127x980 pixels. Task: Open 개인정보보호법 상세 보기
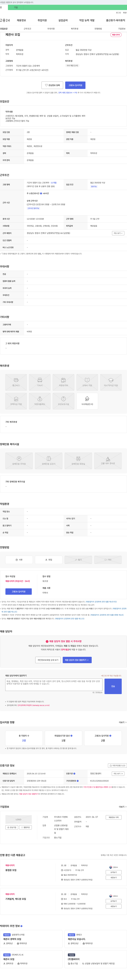(x=48, y=660)
